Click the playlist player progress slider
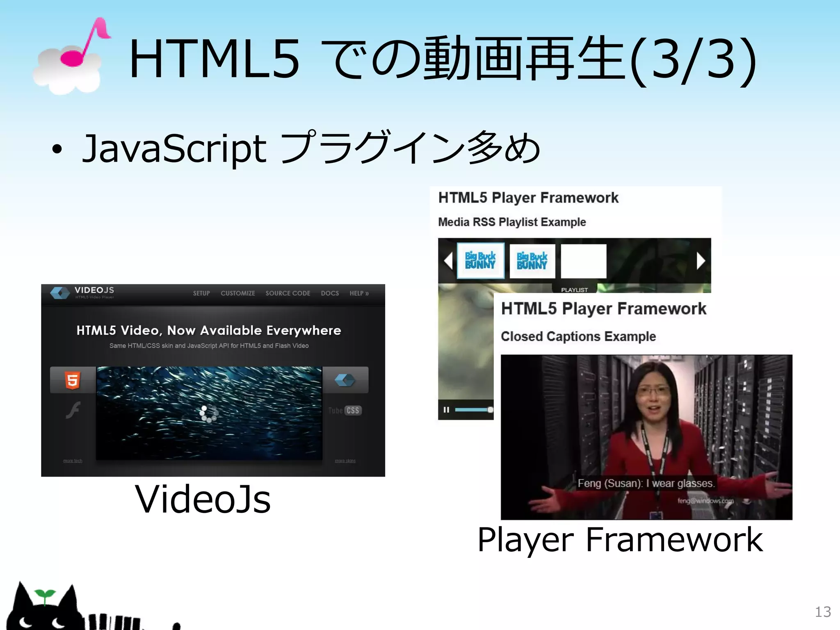The image size is (840, 630). point(474,410)
